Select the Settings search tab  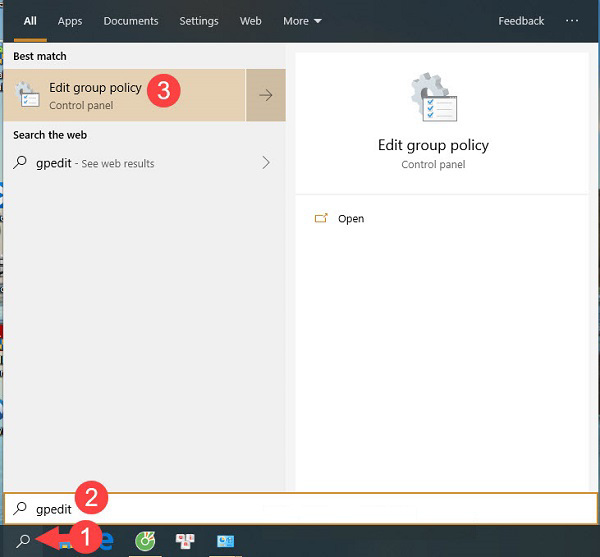coord(199,21)
